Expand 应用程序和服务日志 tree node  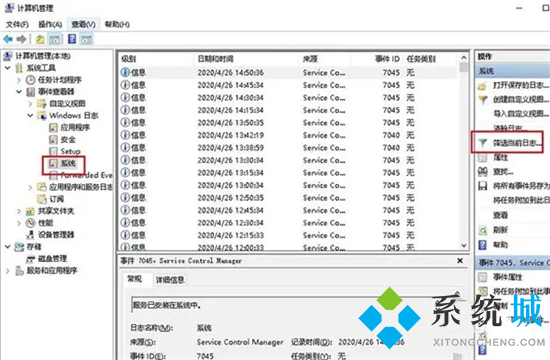[x=30, y=187]
